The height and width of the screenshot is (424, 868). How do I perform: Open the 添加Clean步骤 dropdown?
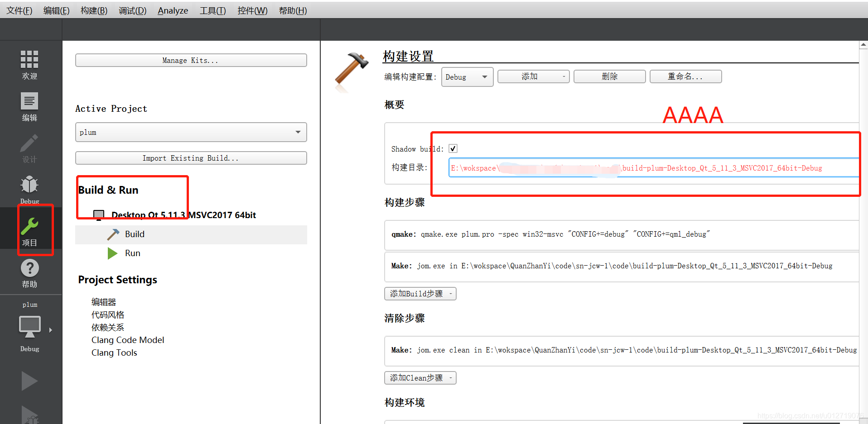click(420, 378)
